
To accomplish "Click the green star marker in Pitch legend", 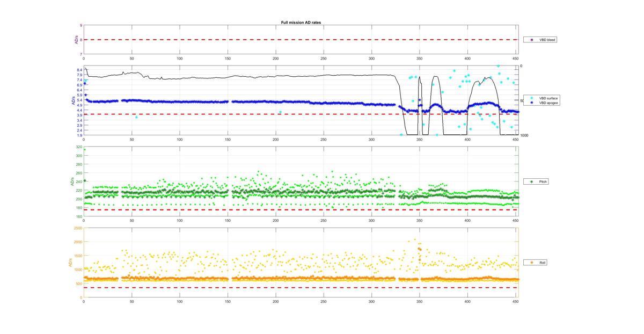I will tap(532, 181).
